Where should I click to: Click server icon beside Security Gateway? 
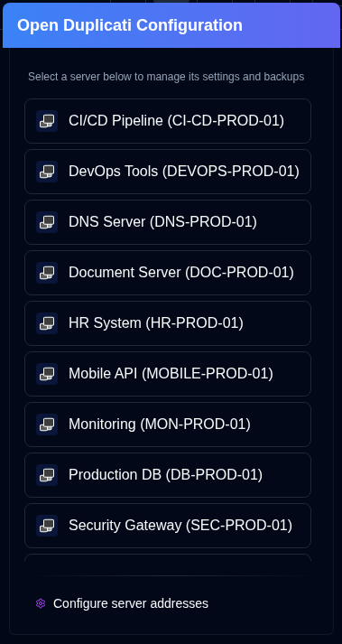coord(47,525)
